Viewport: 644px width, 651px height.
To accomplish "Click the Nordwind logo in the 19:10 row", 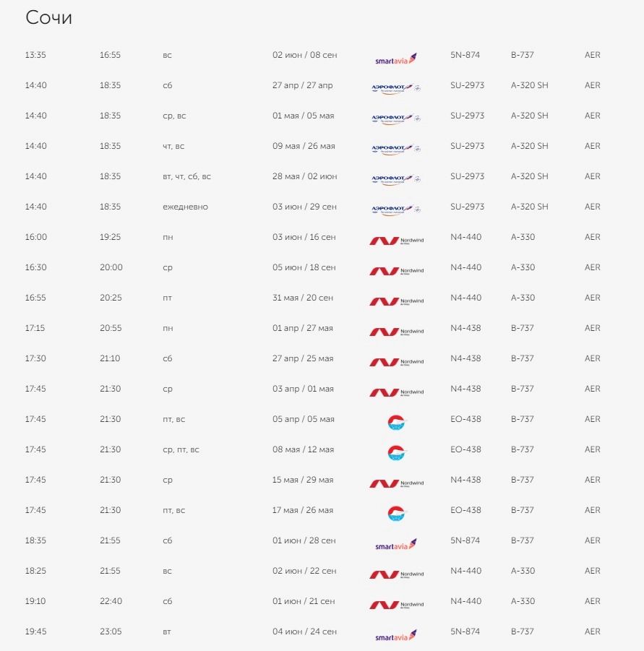I will pos(396,603).
